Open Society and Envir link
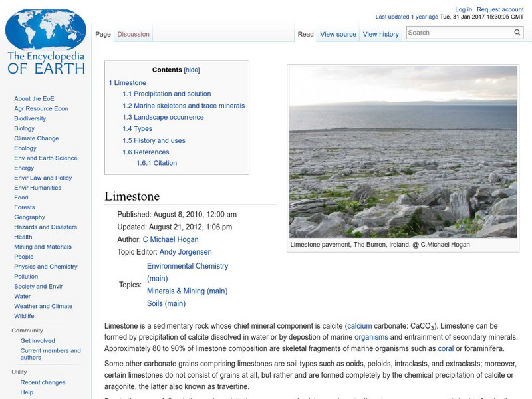This screenshot has width=532, height=399. pos(39,286)
